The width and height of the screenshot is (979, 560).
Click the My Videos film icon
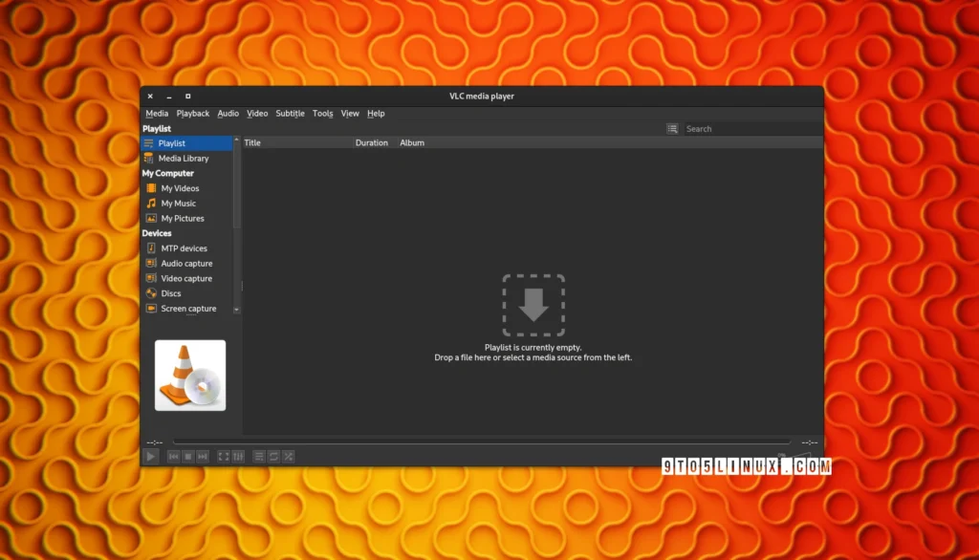151,188
